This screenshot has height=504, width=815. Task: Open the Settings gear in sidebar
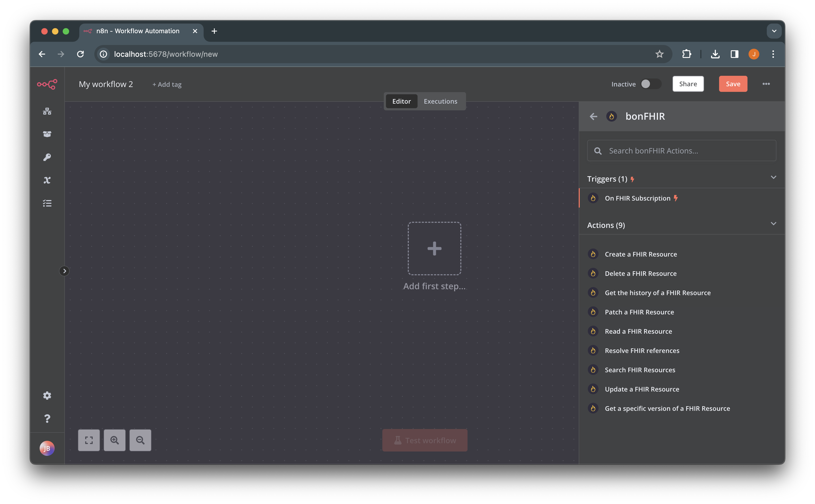(x=47, y=396)
